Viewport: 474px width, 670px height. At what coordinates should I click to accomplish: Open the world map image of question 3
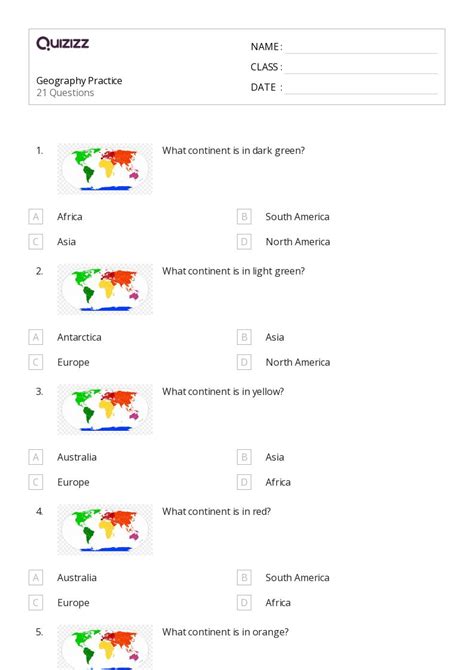pos(105,410)
